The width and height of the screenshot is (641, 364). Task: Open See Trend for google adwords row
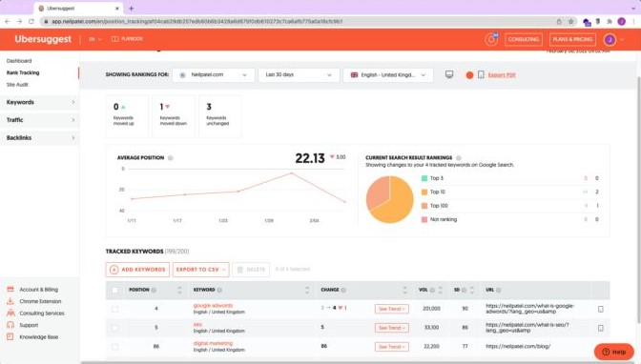click(392, 309)
